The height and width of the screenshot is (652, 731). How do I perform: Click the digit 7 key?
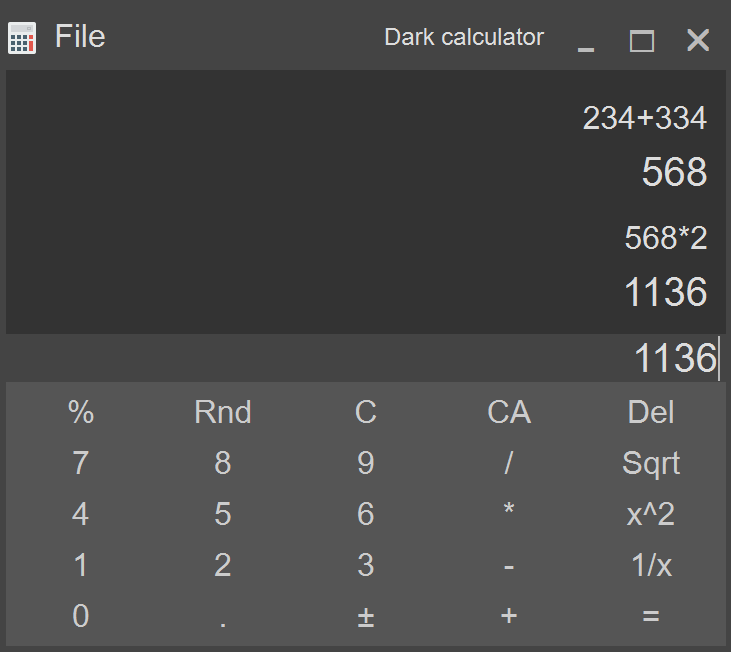tap(81, 463)
